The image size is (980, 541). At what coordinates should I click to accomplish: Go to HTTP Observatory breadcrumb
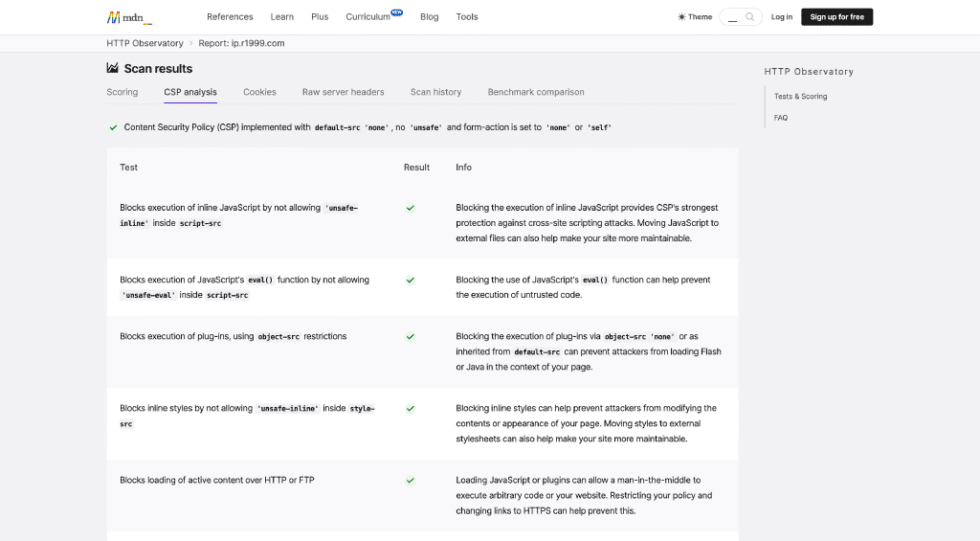tap(145, 43)
